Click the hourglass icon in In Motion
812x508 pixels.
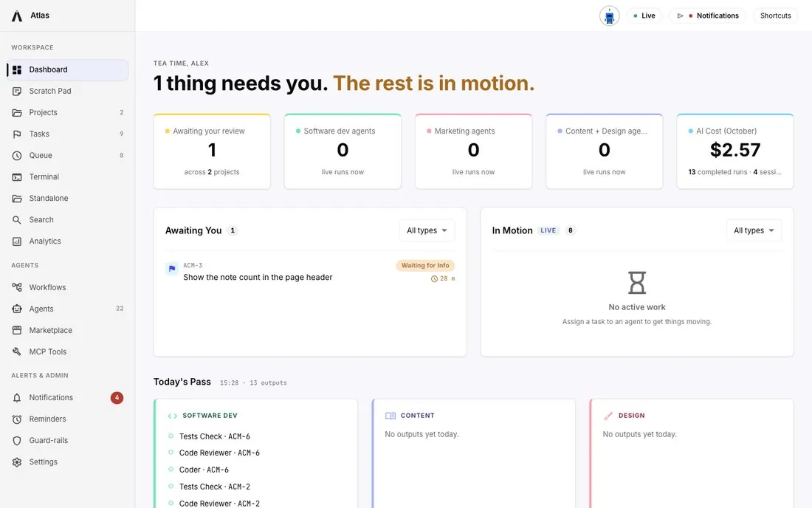tap(637, 283)
